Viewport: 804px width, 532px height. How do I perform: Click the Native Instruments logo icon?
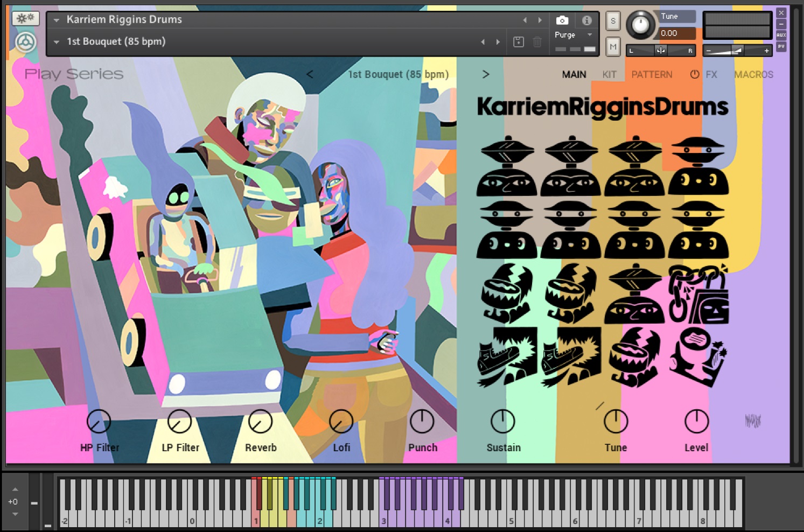tap(25, 42)
